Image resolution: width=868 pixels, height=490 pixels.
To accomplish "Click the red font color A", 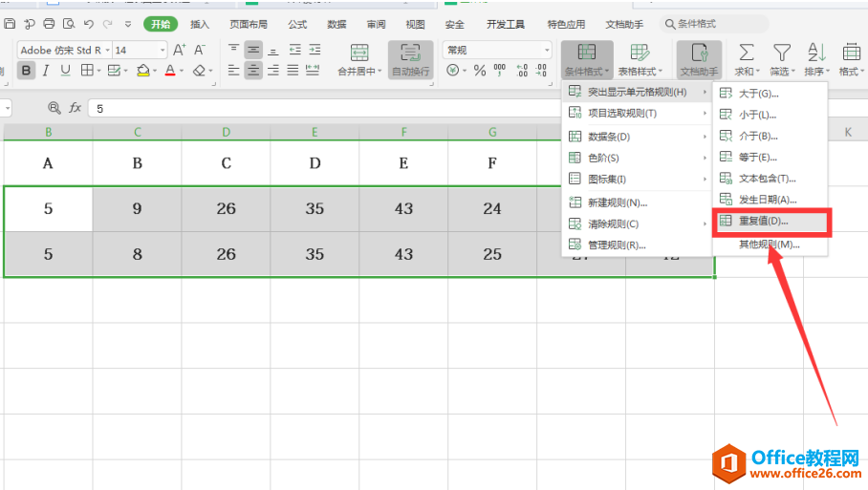I will [170, 71].
